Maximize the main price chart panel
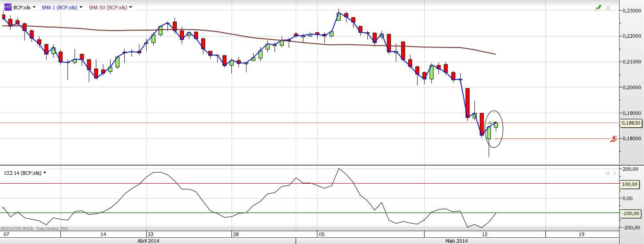 coord(608,8)
